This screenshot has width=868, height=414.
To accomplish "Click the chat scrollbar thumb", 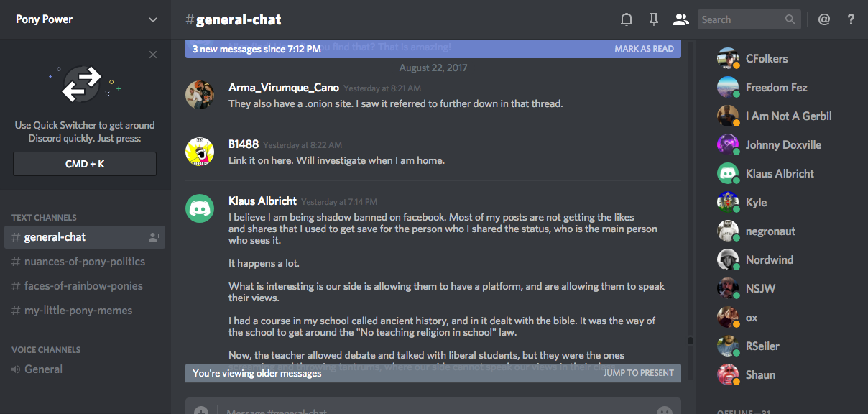I will tap(690, 341).
